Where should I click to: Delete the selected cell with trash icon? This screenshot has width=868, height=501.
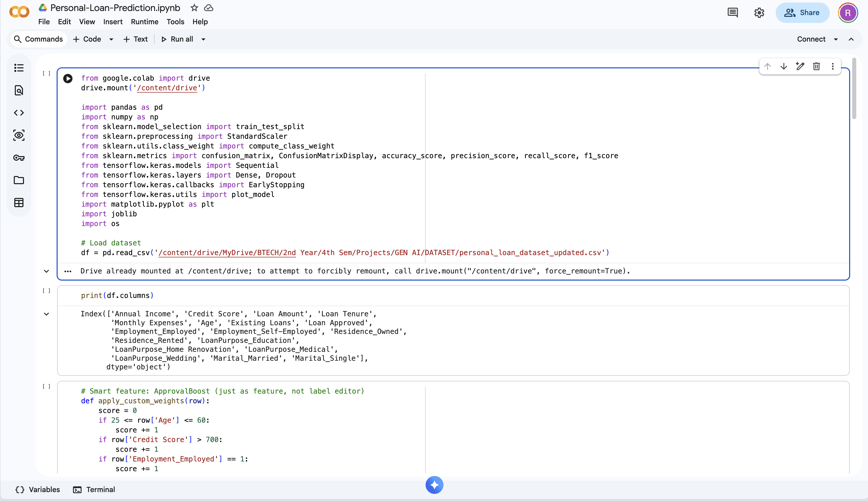pos(816,66)
